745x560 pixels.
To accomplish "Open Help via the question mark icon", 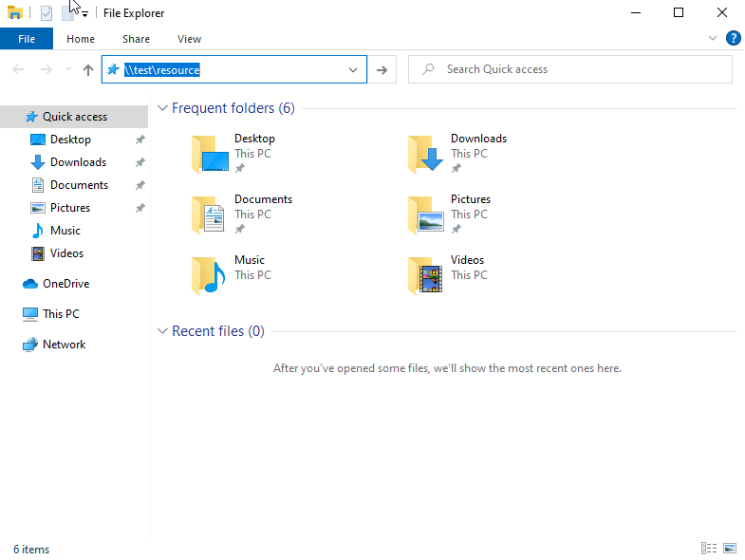I will 733,39.
